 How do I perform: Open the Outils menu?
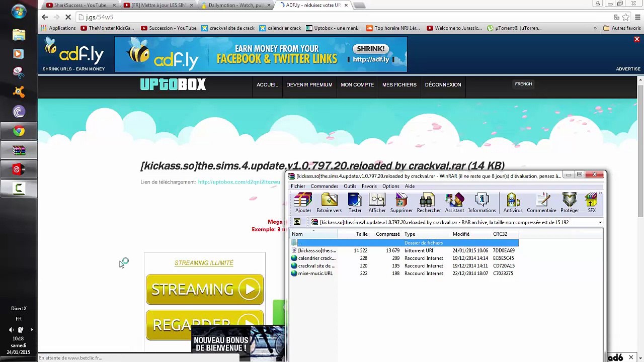coord(350,186)
